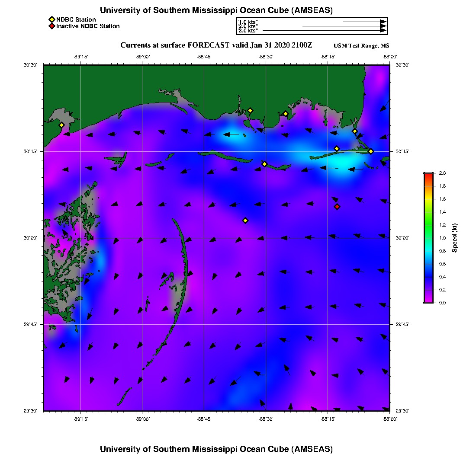
Task: Click the '1.0' value on the colorbar
Action: tap(443, 238)
